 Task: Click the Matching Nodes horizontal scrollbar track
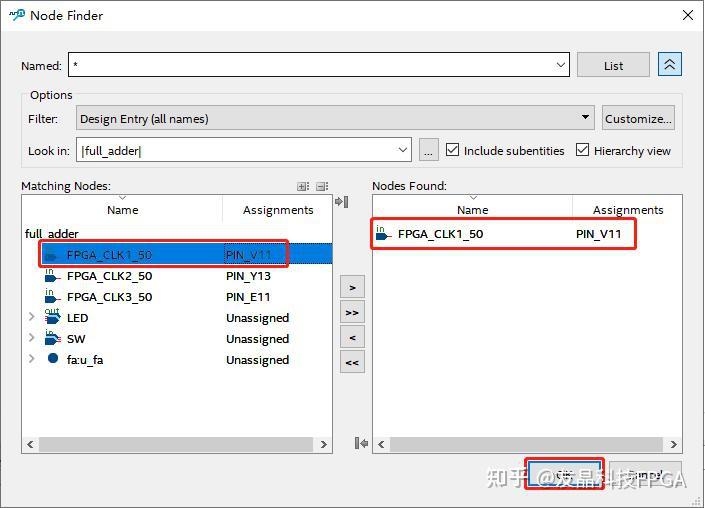(176, 444)
